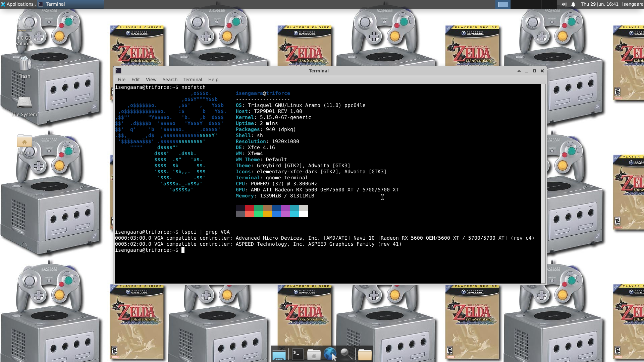Viewport: 644px width, 362px height.
Task: Click the 'neofetch' command line at top
Action: (x=160, y=87)
